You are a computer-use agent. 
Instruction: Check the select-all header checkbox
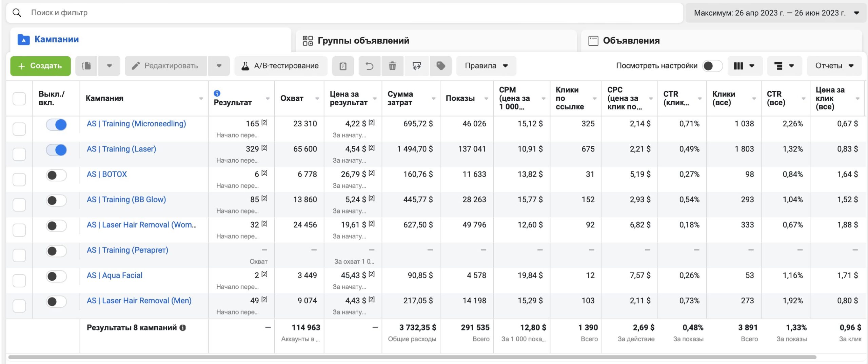point(19,99)
